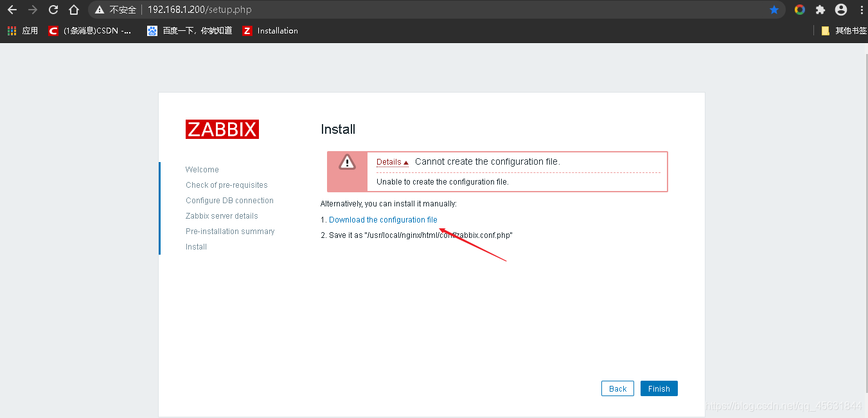The width and height of the screenshot is (868, 418).
Task: Click Download the configuration file link
Action: (383, 220)
